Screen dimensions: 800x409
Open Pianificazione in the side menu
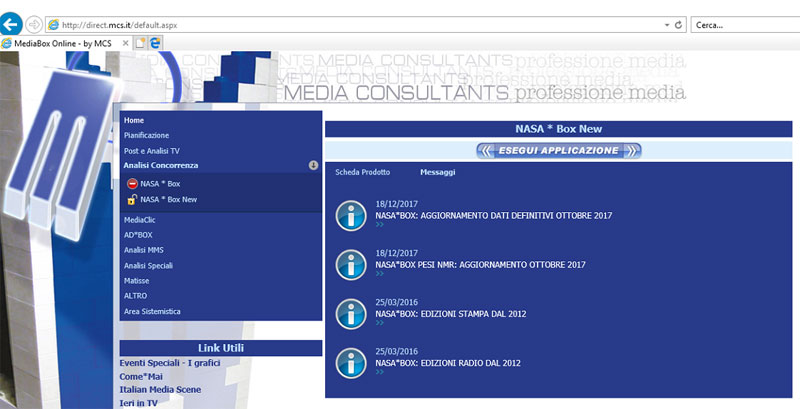point(146,135)
